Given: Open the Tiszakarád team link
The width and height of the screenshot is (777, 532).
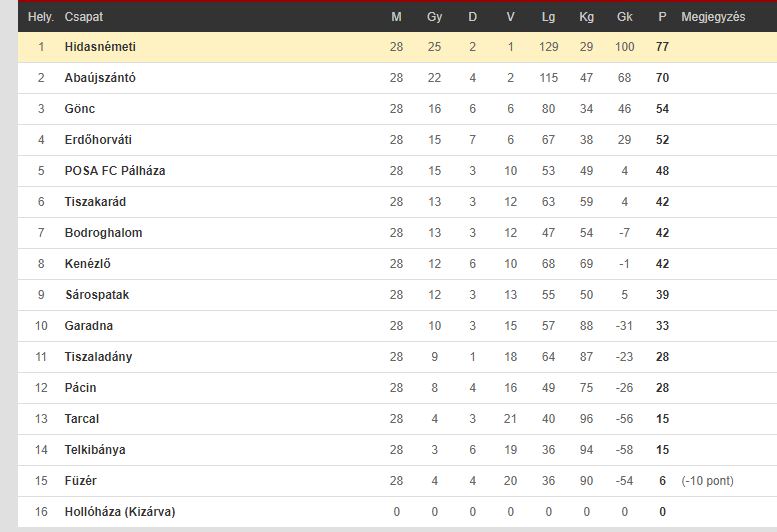Looking at the screenshot, I should pos(95,202).
